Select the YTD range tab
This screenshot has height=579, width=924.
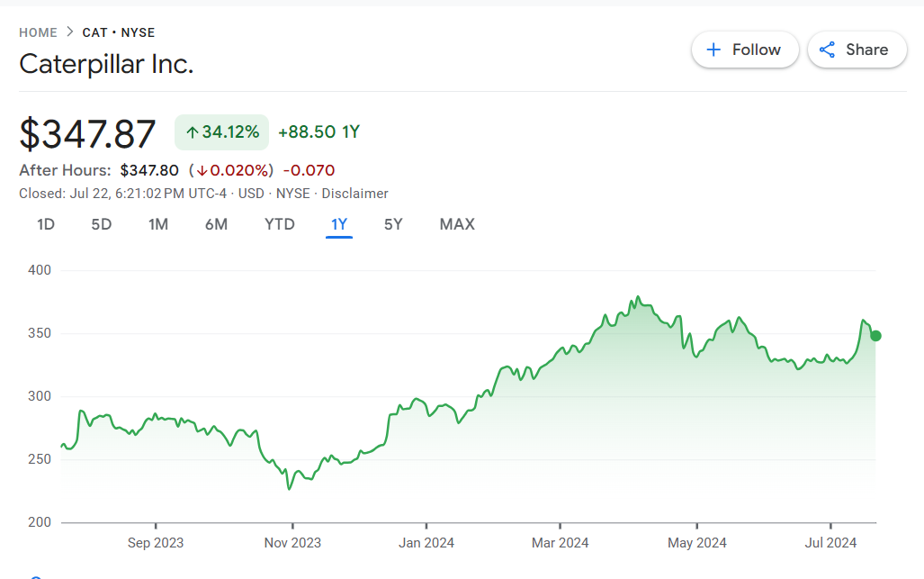pos(279,224)
